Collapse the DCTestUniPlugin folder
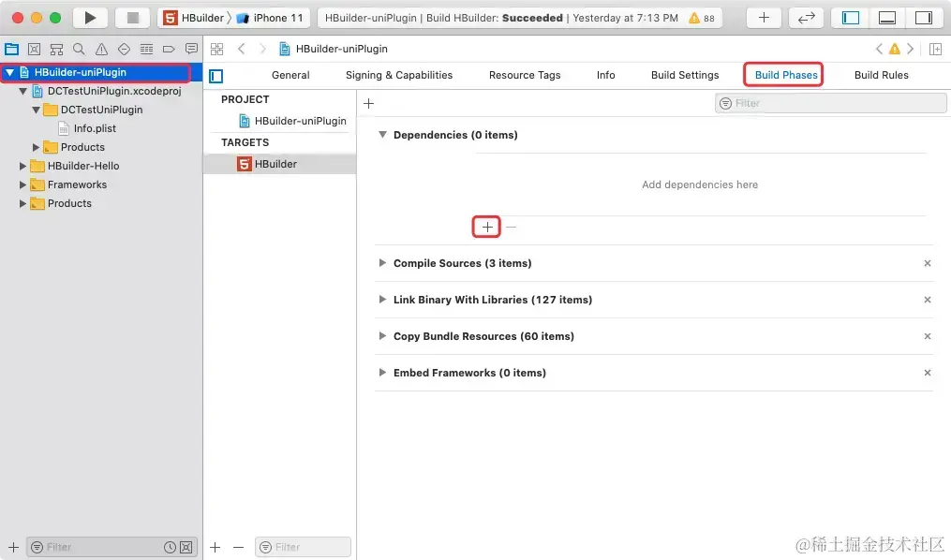 pyautogui.click(x=37, y=111)
